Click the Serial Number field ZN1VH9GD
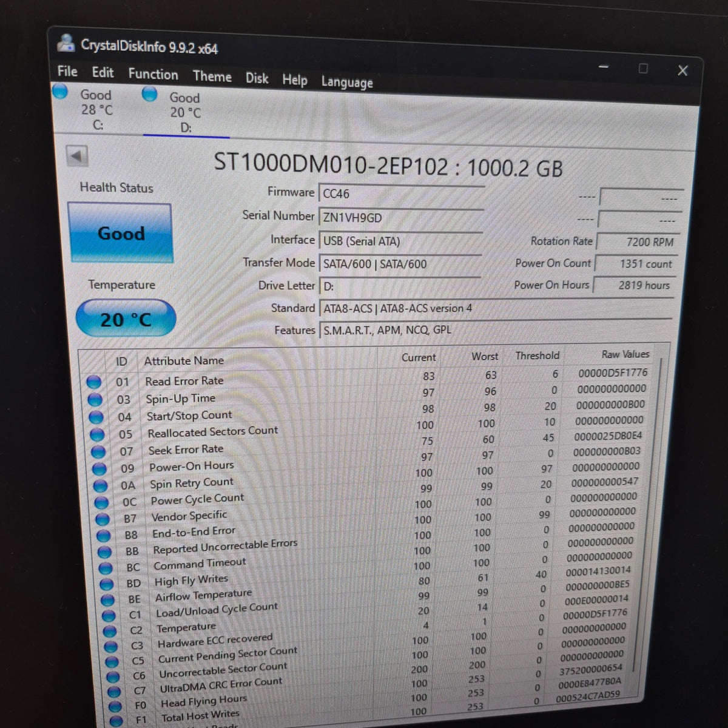Screen dimensions: 728x728 400,218
